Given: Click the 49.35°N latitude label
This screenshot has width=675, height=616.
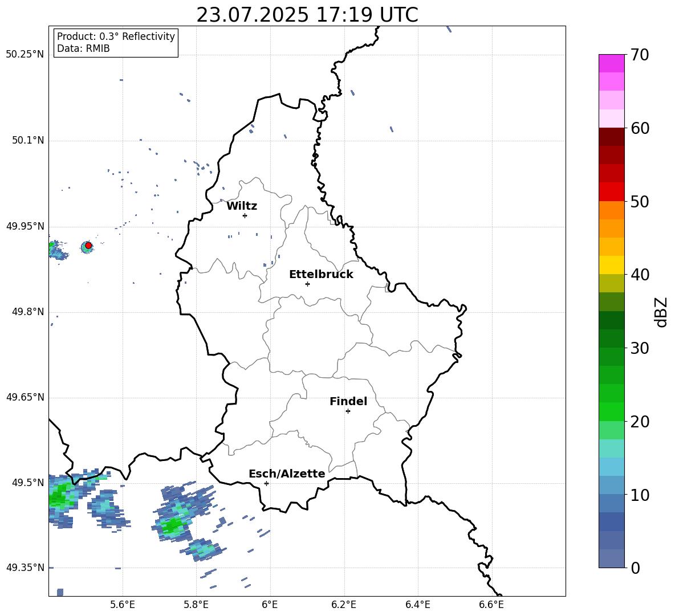Looking at the screenshot, I should point(25,568).
